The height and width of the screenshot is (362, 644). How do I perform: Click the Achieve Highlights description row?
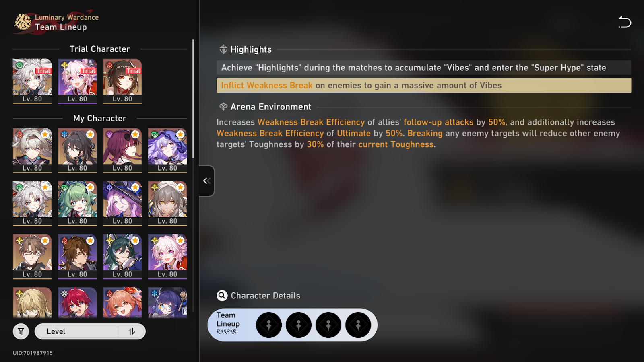point(424,68)
